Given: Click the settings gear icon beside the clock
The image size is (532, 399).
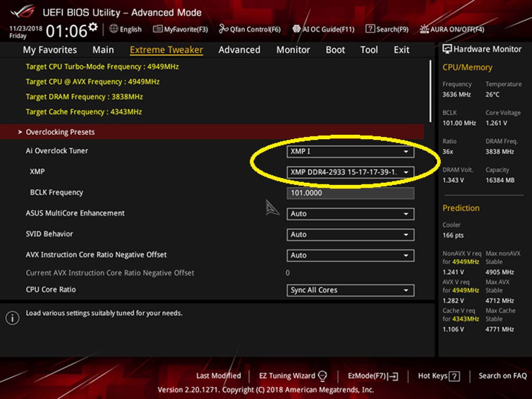Looking at the screenshot, I should coord(93,27).
